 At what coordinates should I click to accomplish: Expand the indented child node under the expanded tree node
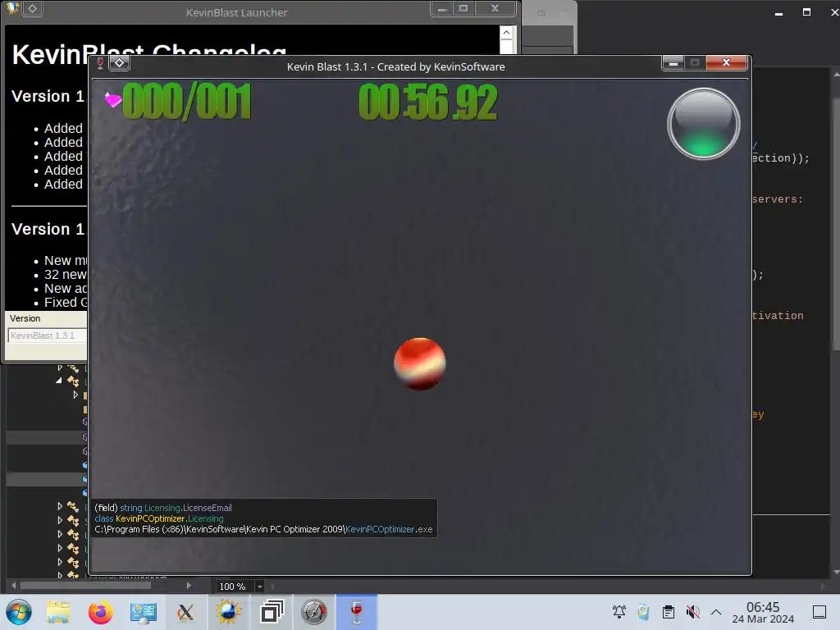(75, 395)
